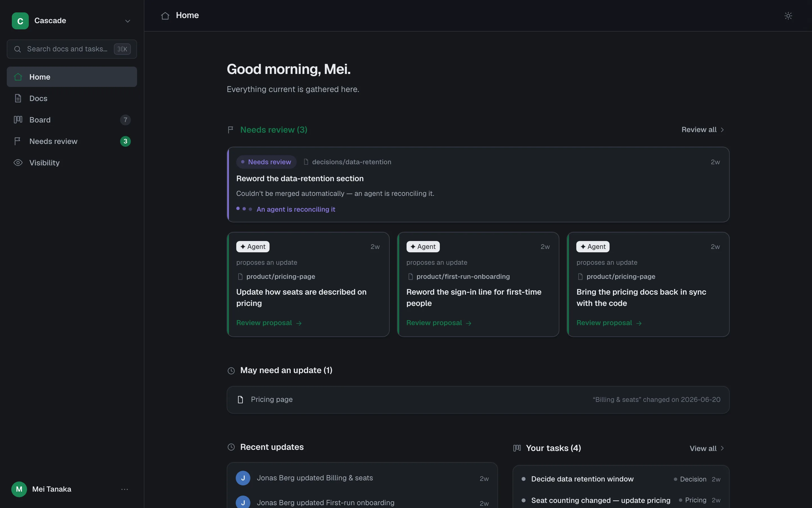Click Agent badge on Bring the pricing docs card

[x=593, y=247]
